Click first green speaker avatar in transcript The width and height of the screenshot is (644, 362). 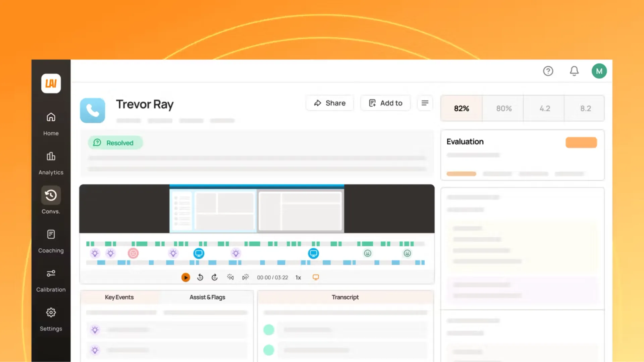tap(269, 330)
